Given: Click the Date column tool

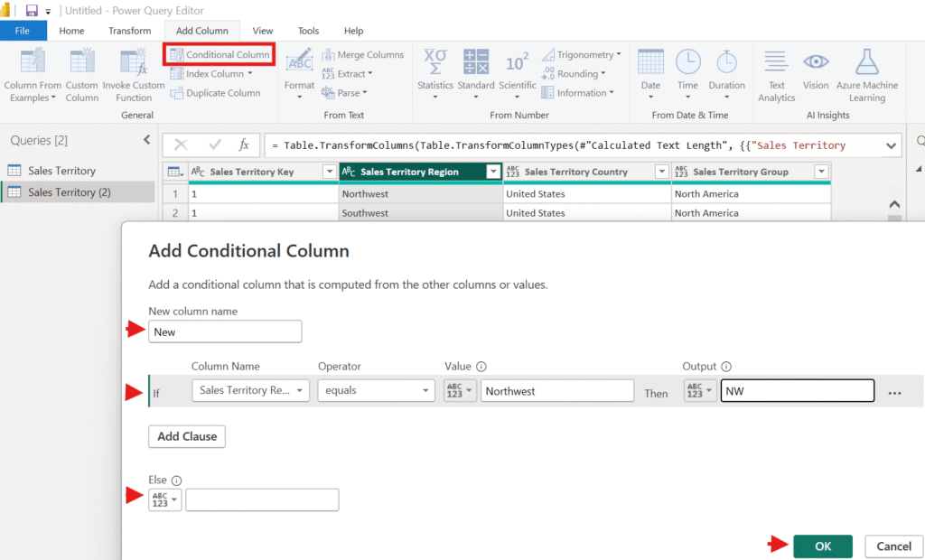Looking at the screenshot, I should [650, 74].
